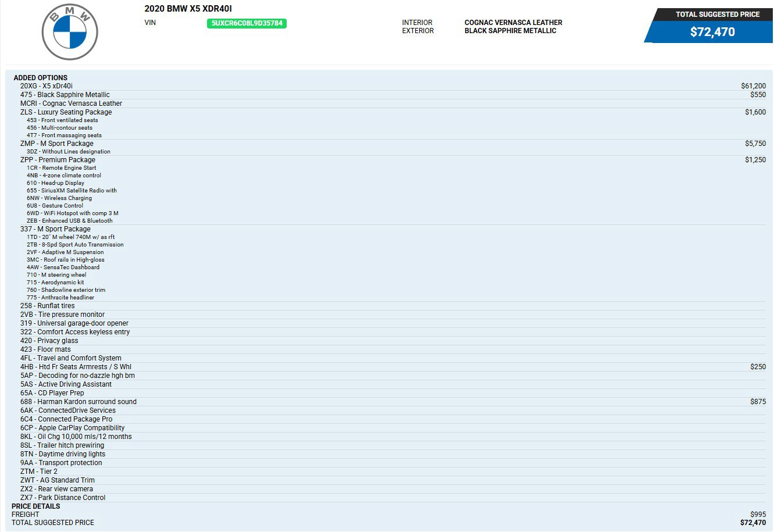Select the $550 paint price
Image resolution: width=774 pixels, height=532 pixels.
[758, 95]
